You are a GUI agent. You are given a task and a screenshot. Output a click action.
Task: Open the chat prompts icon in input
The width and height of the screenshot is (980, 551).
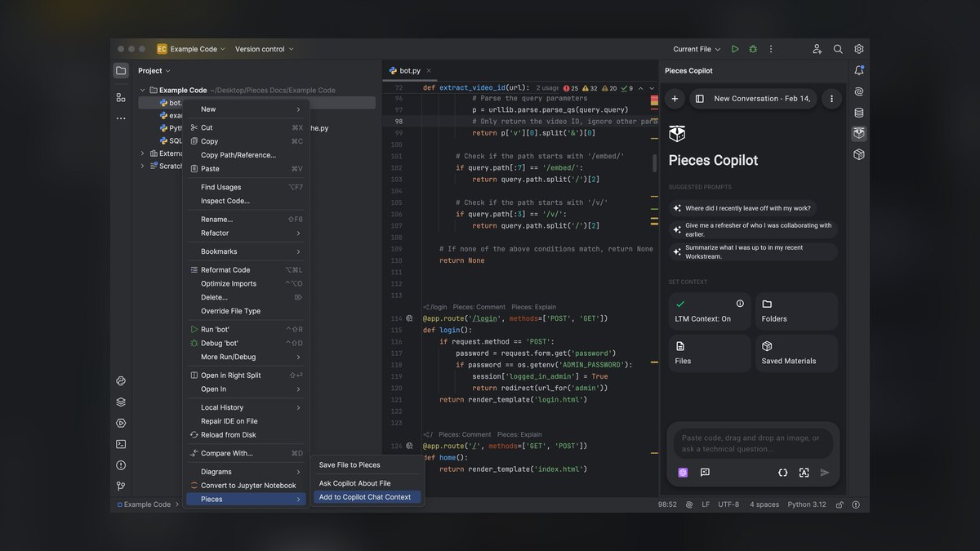coord(705,473)
